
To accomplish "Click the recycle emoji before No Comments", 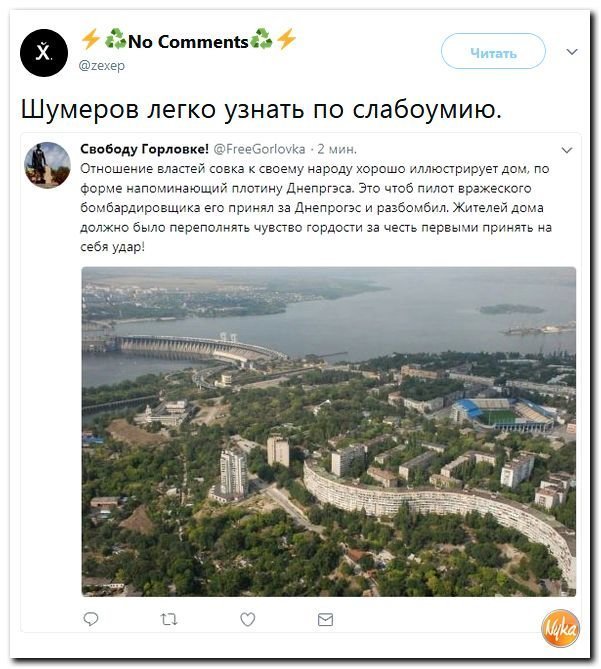I will click(x=115, y=39).
